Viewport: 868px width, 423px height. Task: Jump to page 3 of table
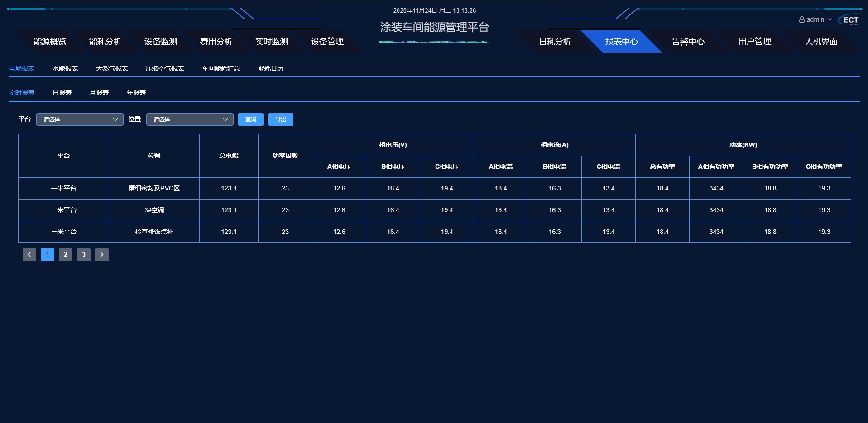[84, 255]
